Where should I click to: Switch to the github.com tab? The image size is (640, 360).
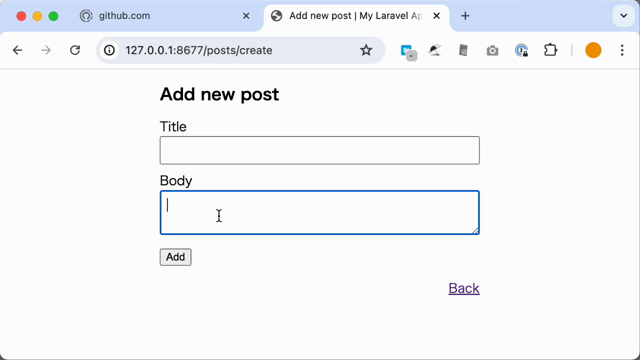pyautogui.click(x=164, y=16)
